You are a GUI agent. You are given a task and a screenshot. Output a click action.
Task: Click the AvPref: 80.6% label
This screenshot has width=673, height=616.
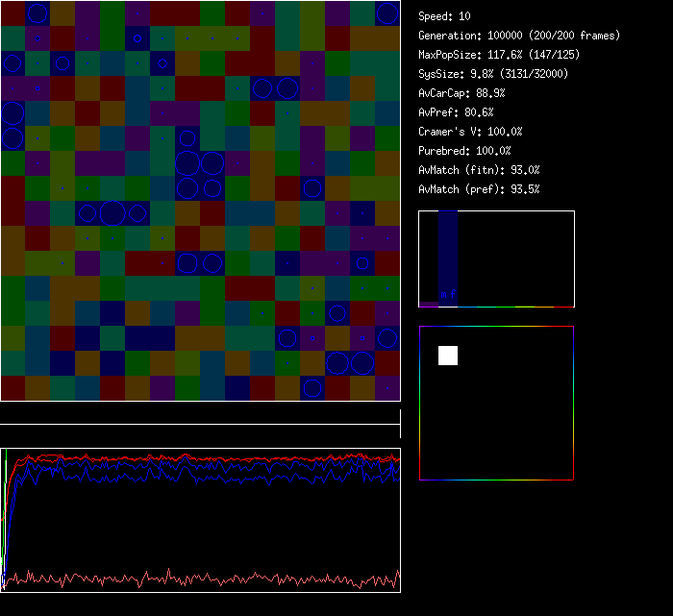[456, 112]
